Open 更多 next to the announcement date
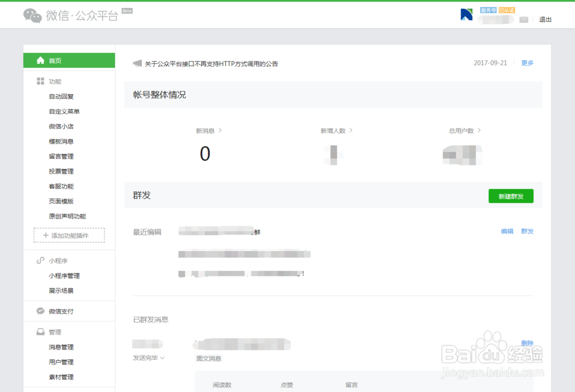Screen dimensions: 575x392 [527, 63]
